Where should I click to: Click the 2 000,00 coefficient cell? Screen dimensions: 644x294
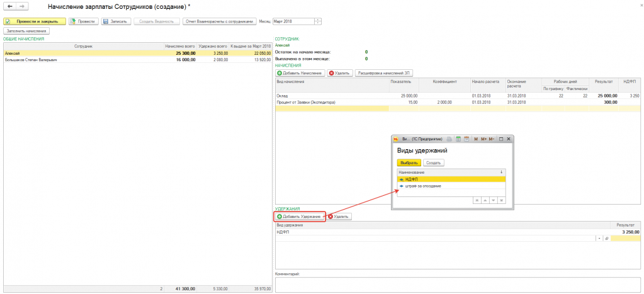coord(445,102)
